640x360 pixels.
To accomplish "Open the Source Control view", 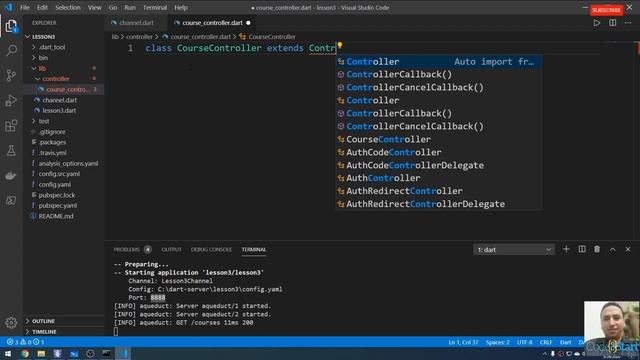I will [11, 76].
